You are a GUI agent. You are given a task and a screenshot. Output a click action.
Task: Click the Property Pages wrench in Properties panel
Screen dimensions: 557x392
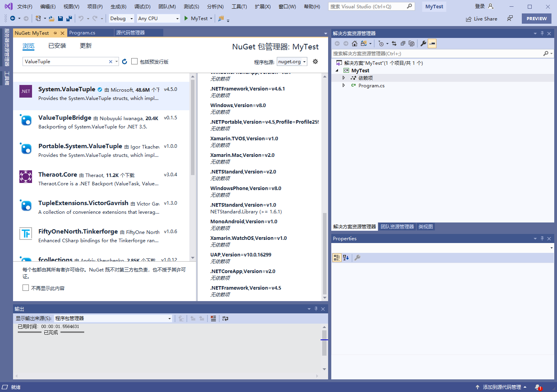tap(357, 258)
